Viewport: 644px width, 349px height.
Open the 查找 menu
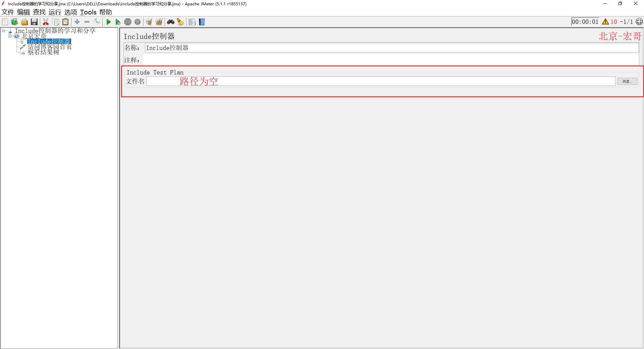coord(39,12)
